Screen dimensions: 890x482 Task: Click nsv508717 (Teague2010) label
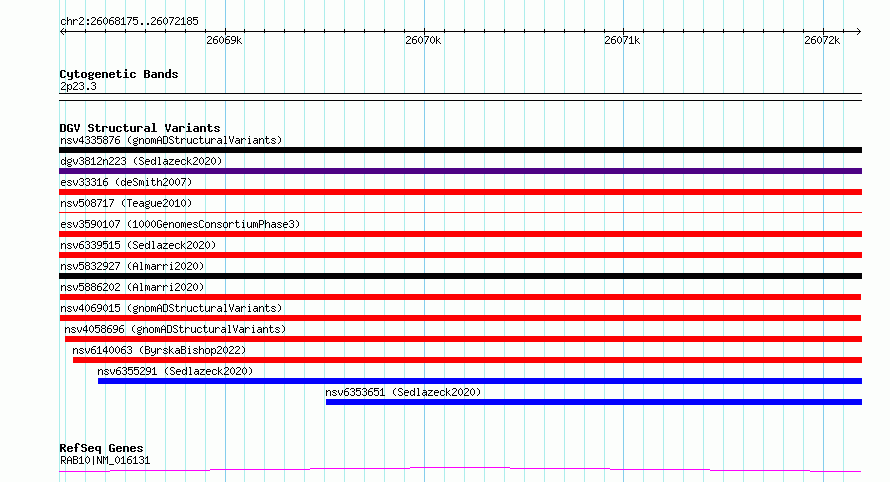(126, 203)
